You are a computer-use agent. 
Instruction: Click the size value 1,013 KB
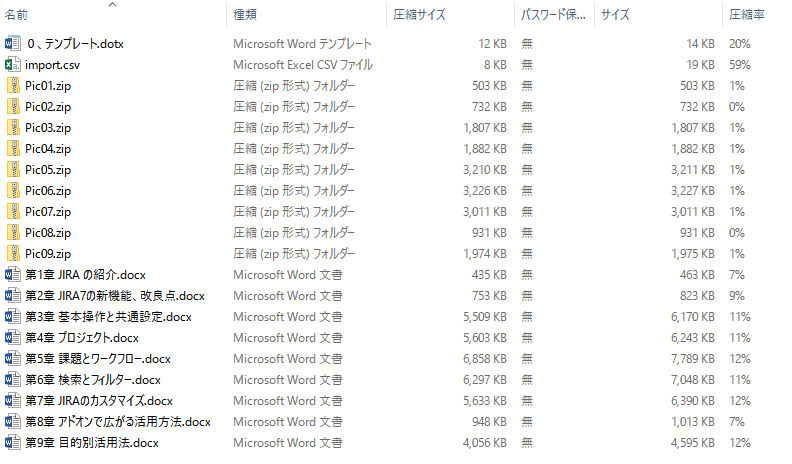692,422
